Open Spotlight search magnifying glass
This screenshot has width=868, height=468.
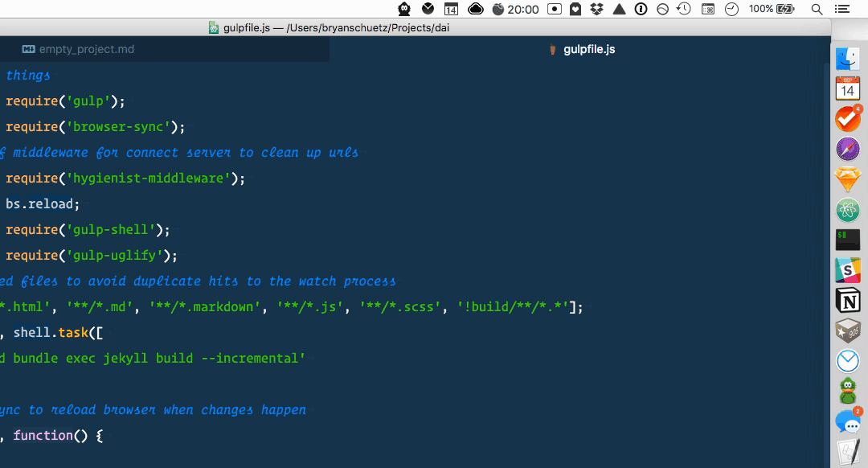[817, 9]
